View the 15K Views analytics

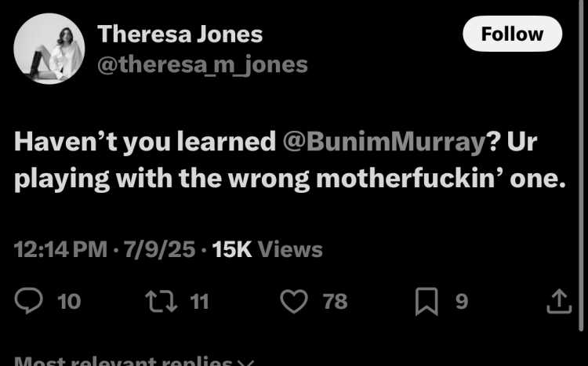click(267, 249)
